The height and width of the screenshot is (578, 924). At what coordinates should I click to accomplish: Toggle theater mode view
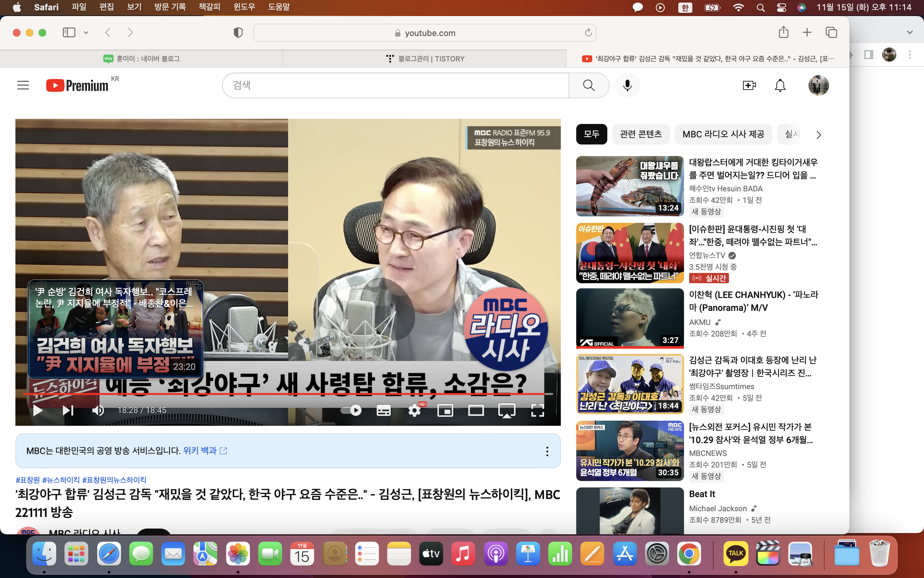pos(476,410)
